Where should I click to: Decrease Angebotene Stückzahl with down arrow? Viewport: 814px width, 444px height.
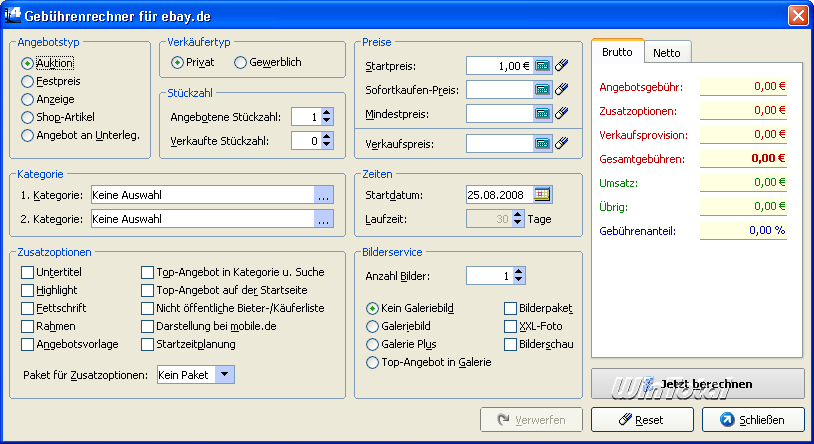coord(327,121)
